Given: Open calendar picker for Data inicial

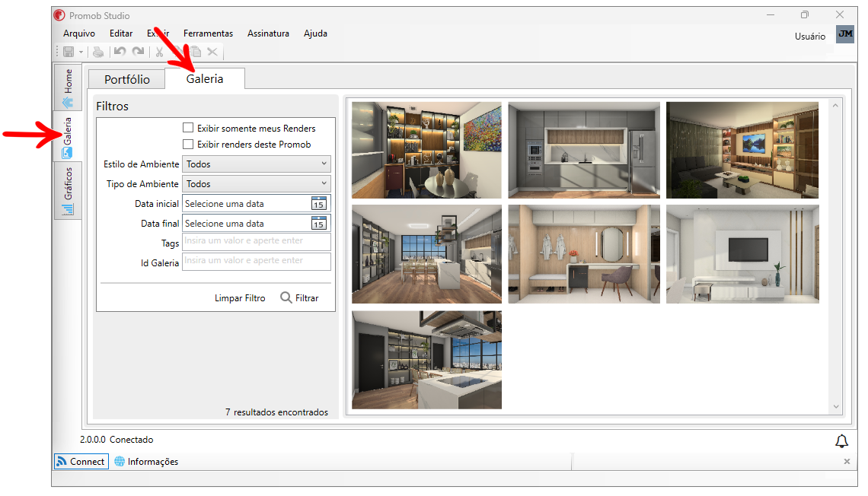Looking at the screenshot, I should 318,203.
